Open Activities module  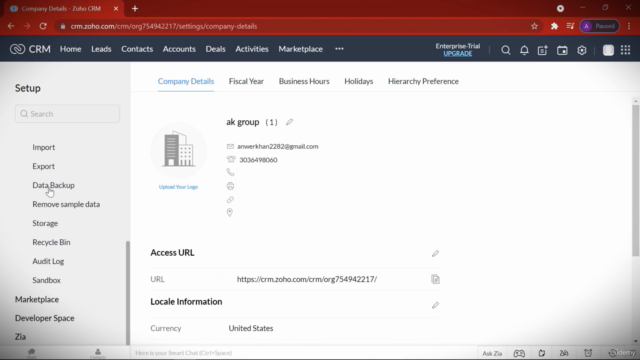[252, 49]
